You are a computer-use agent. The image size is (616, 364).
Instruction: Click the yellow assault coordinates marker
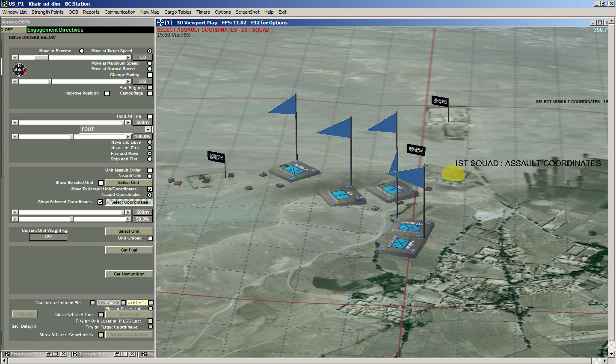tap(453, 173)
